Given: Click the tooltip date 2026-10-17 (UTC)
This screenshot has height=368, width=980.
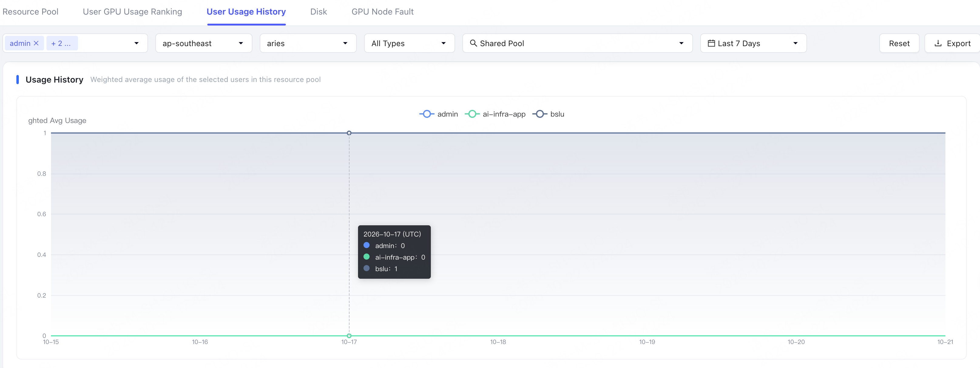Looking at the screenshot, I should 392,234.
